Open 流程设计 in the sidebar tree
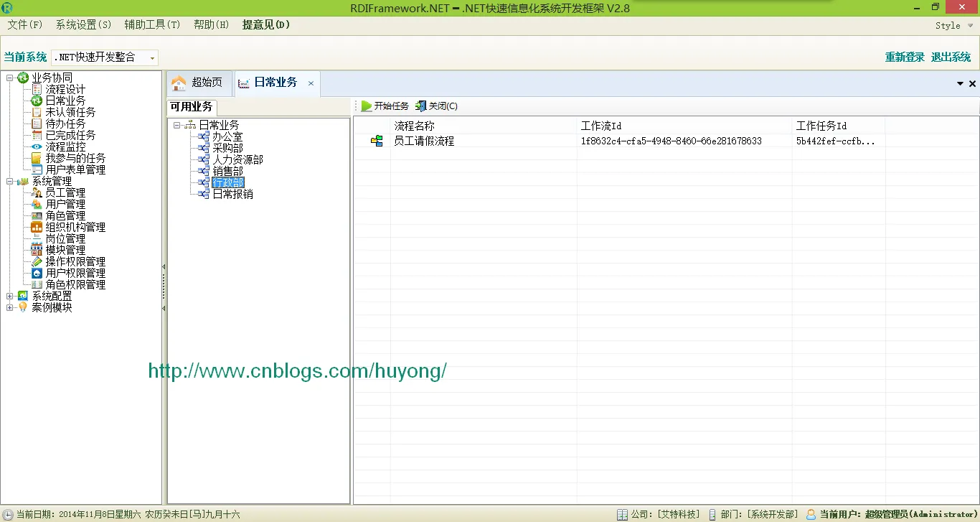 point(65,89)
